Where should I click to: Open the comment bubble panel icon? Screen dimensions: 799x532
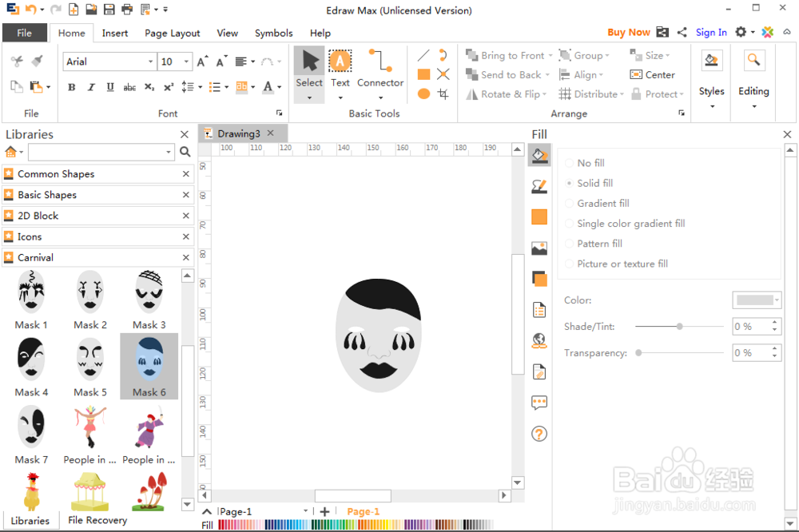point(539,403)
